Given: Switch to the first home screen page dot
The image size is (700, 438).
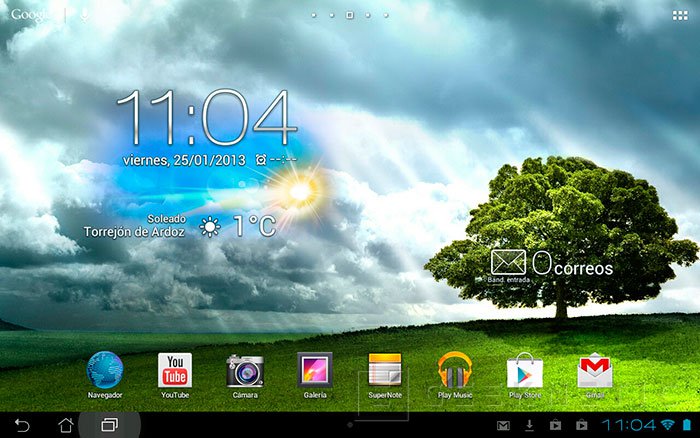Looking at the screenshot, I should (x=314, y=15).
